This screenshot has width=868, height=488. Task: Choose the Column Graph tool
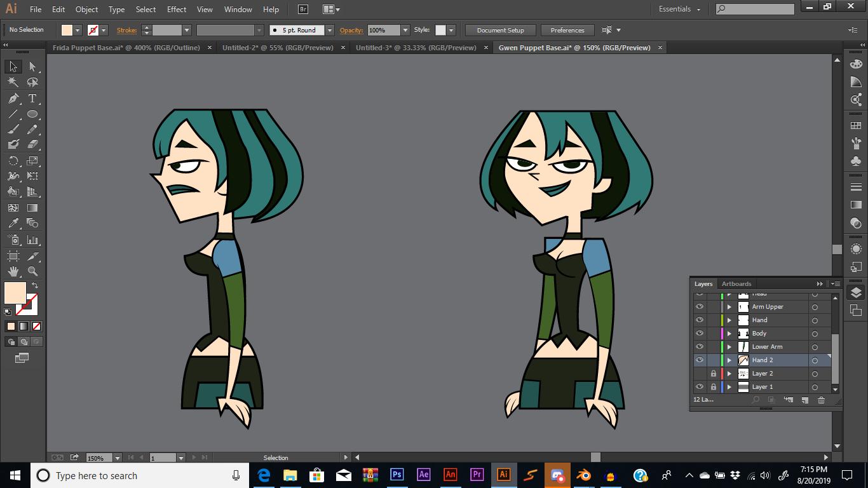point(32,240)
